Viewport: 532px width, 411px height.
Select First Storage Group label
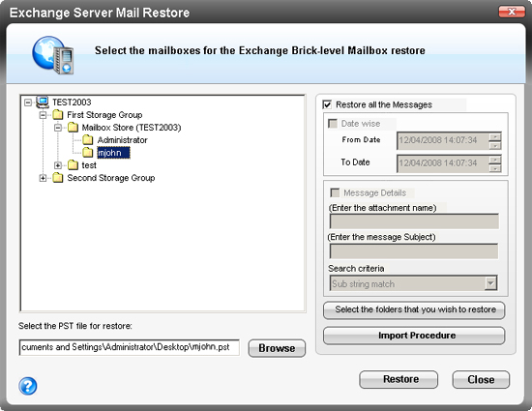click(104, 115)
